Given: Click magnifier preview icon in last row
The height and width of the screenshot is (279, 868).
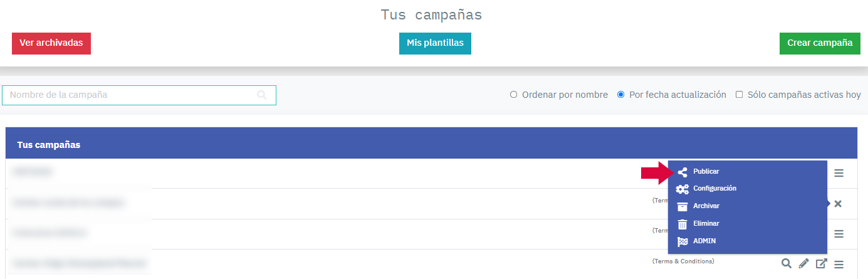Looking at the screenshot, I should [786, 264].
